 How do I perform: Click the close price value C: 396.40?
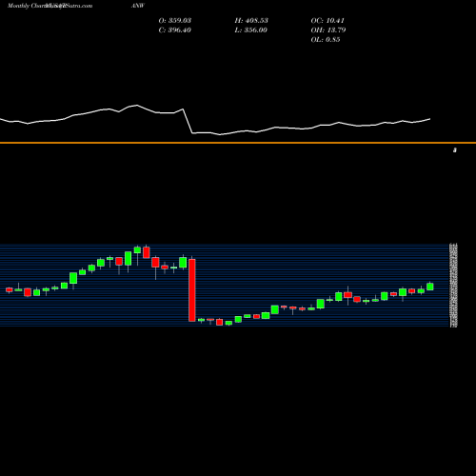[175, 30]
